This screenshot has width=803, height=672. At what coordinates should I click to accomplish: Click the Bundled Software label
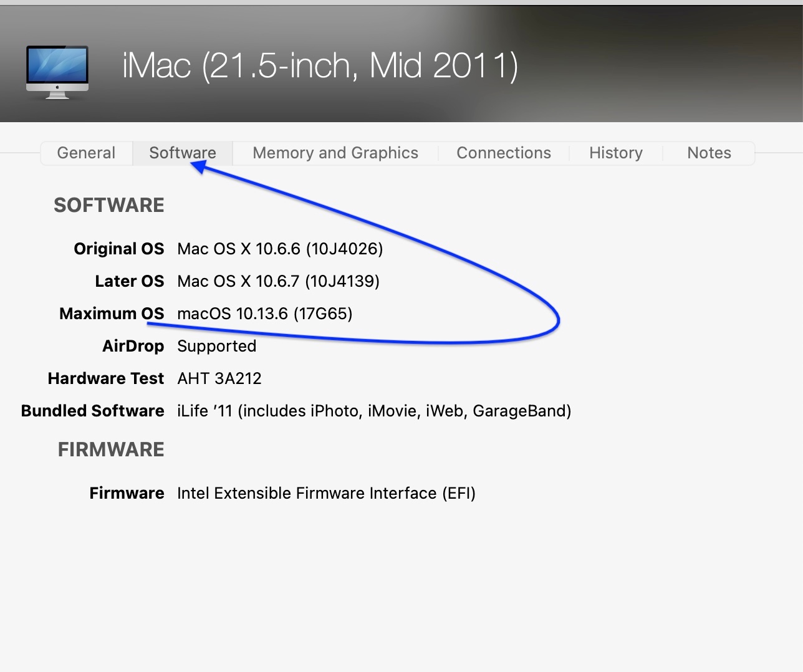point(93,411)
